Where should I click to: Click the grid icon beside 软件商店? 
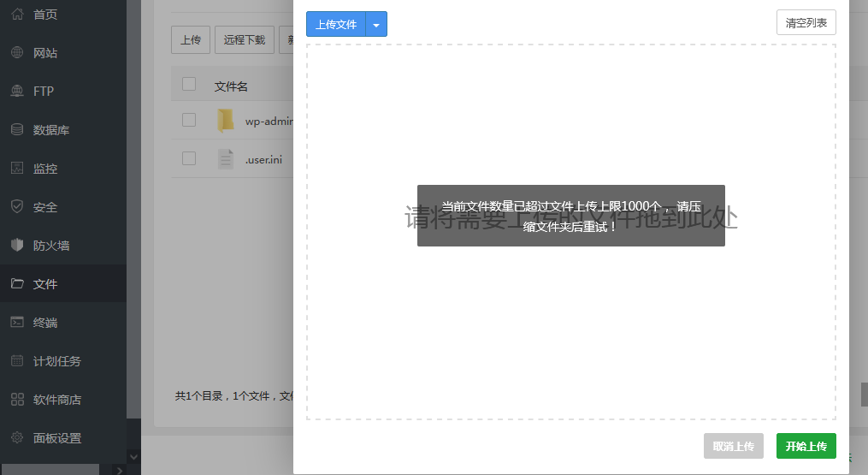17,399
